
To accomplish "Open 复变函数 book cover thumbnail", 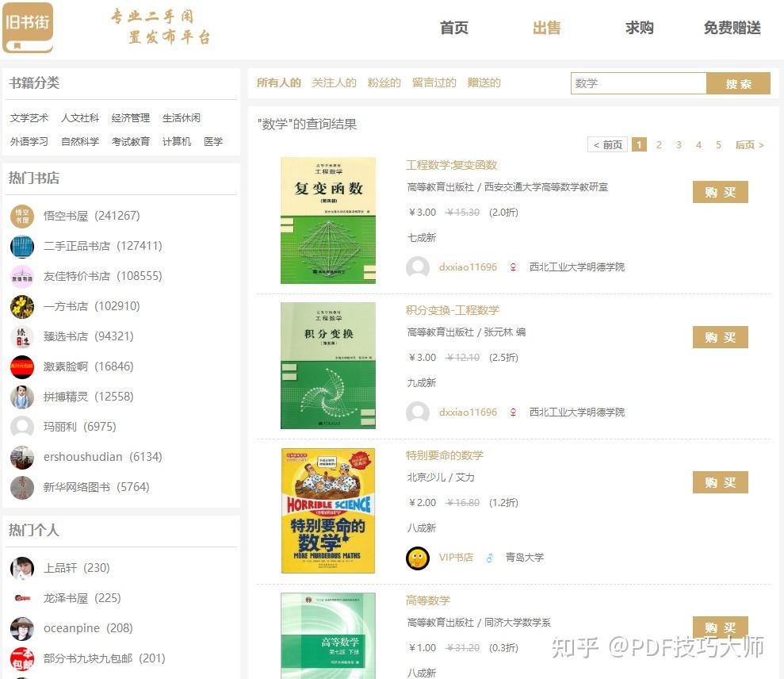I will click(328, 221).
